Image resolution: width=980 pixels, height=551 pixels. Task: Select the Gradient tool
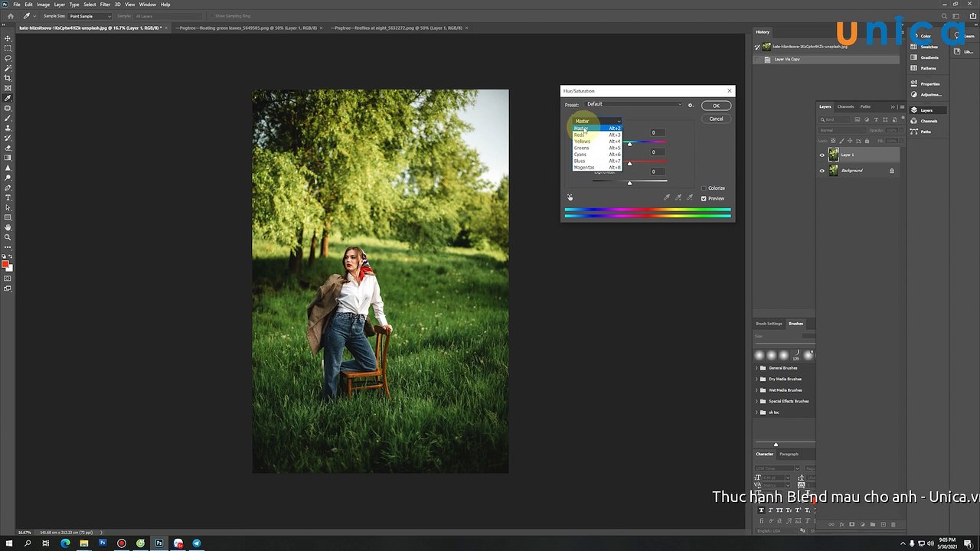click(8, 158)
